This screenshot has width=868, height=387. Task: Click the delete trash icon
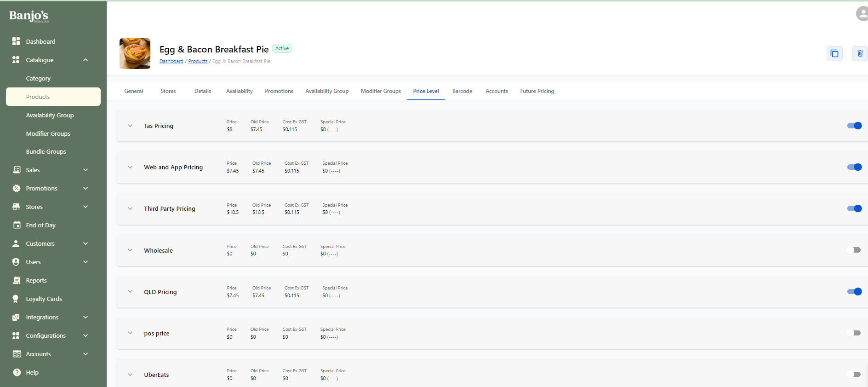[x=860, y=54]
